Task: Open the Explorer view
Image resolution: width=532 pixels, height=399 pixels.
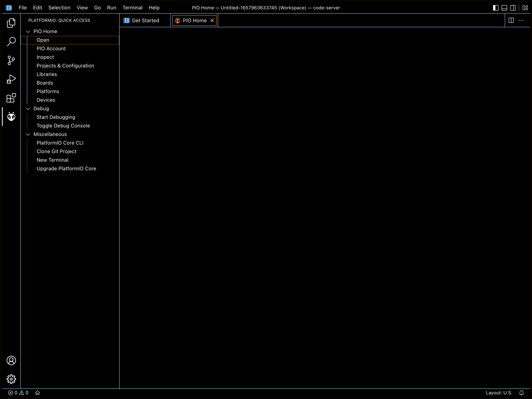Action: pyautogui.click(x=11, y=23)
